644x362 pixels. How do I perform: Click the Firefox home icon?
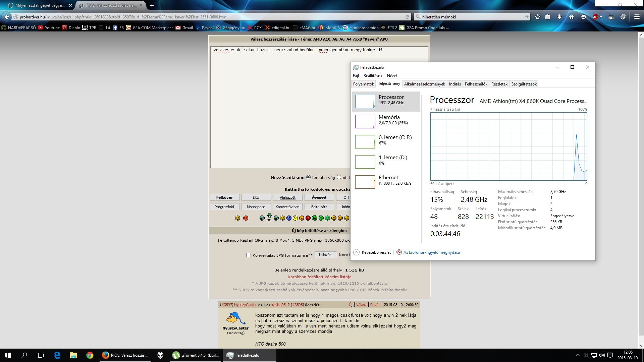[572, 17]
